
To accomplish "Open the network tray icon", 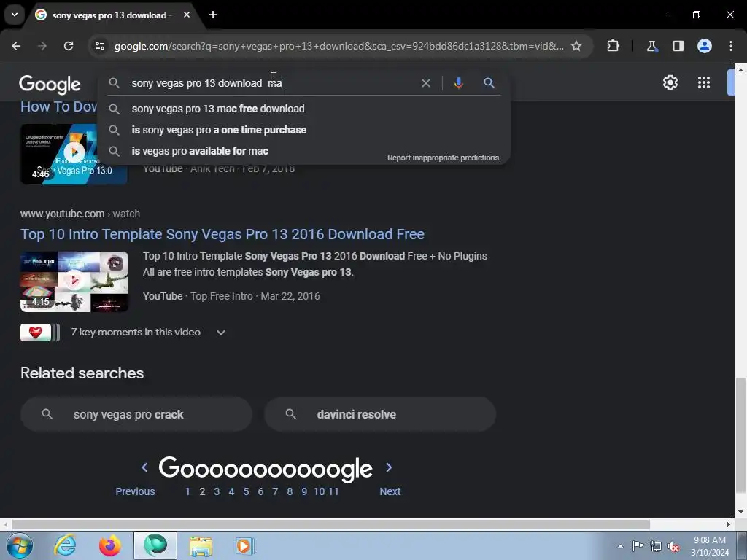I will click(x=656, y=546).
